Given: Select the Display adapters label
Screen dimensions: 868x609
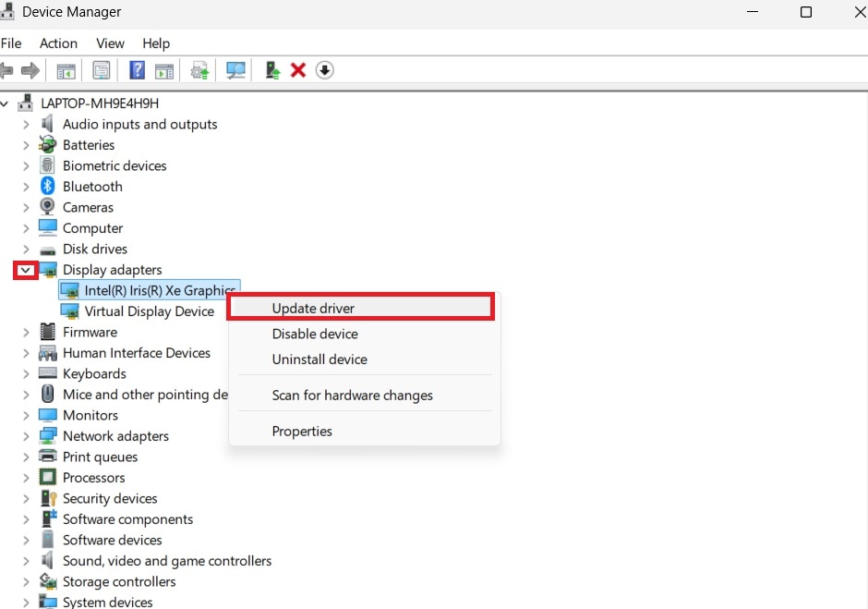Looking at the screenshot, I should tap(113, 270).
